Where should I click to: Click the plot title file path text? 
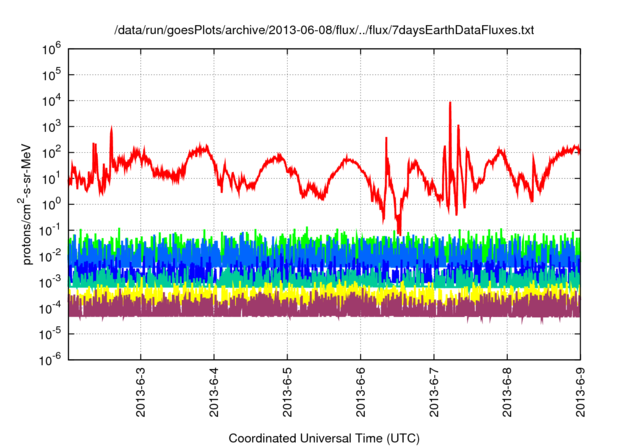tap(324, 31)
